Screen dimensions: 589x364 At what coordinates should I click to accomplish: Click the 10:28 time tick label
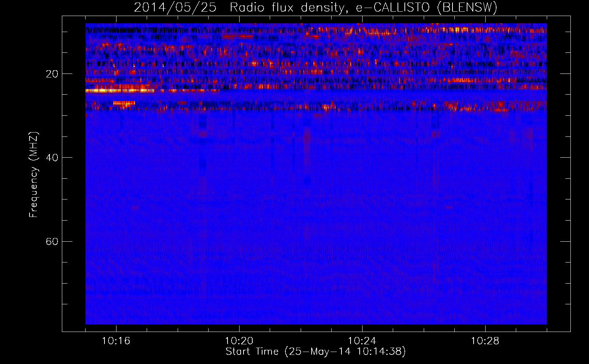click(x=485, y=341)
